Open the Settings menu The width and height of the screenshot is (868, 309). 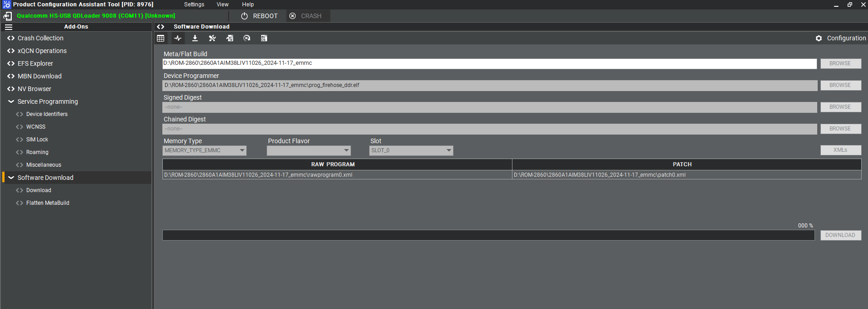194,5
